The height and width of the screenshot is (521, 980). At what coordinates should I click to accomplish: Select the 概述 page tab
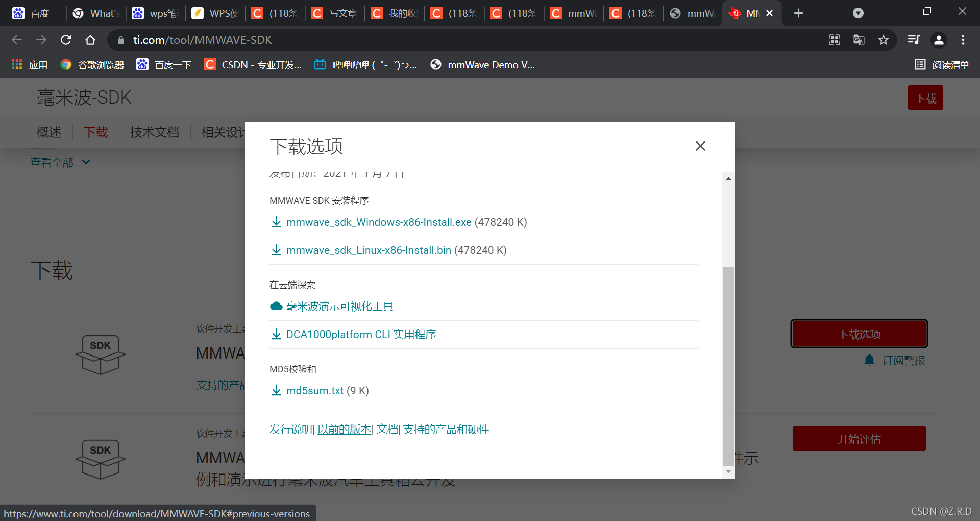pyautogui.click(x=49, y=132)
